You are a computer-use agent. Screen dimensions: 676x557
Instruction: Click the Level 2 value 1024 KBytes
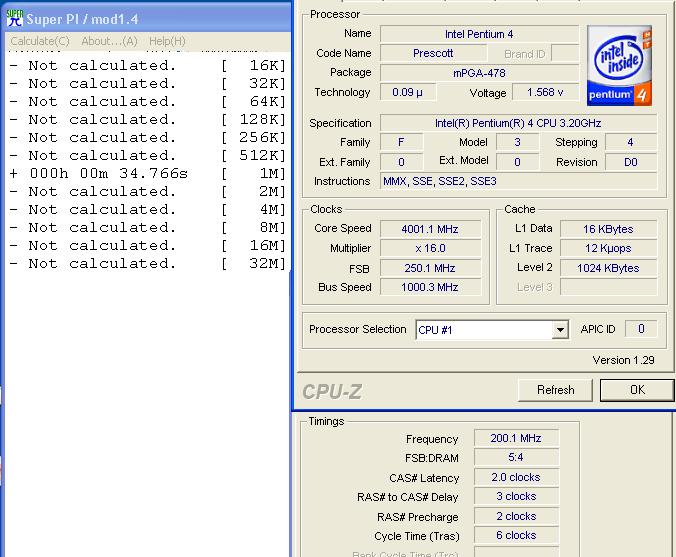pyautogui.click(x=608, y=268)
